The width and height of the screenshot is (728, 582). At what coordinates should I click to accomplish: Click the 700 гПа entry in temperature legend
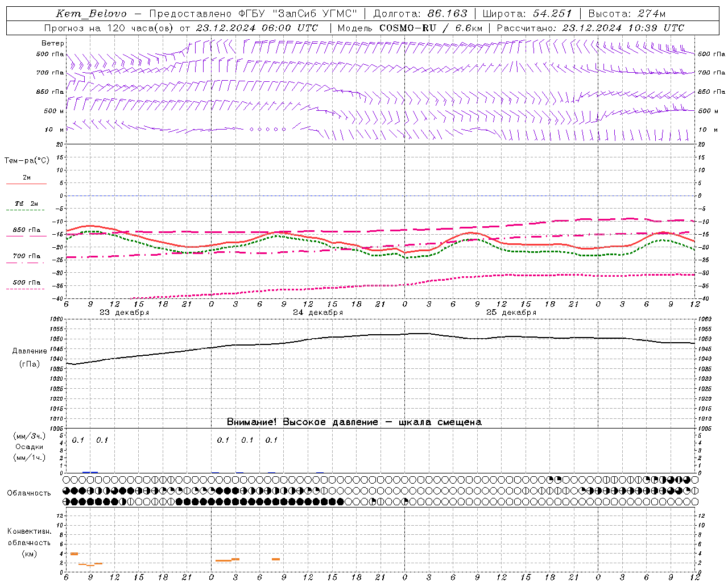[x=26, y=256]
